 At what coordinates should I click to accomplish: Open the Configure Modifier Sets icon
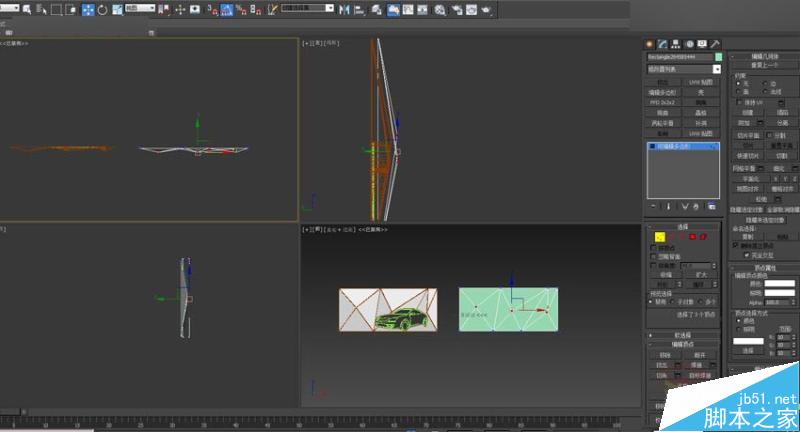tap(711, 206)
